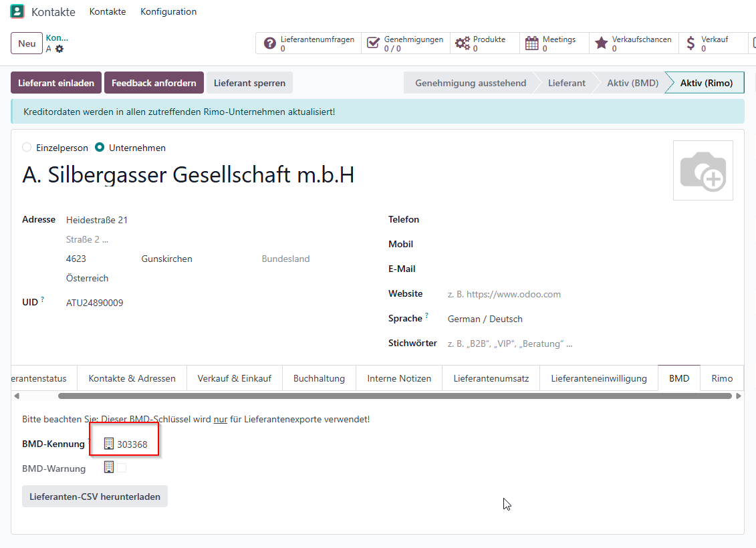Open the Kontakte app icon
756x548 pixels.
point(17,11)
